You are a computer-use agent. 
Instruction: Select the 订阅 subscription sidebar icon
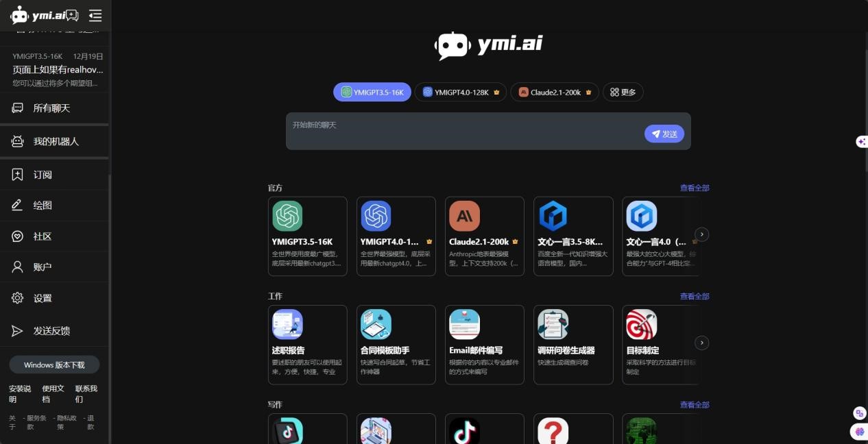(42, 175)
